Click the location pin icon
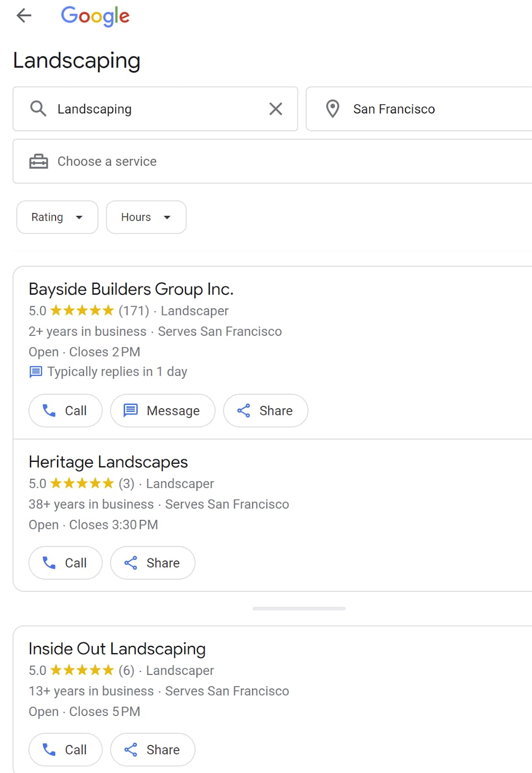The height and width of the screenshot is (773, 532). pos(333,109)
